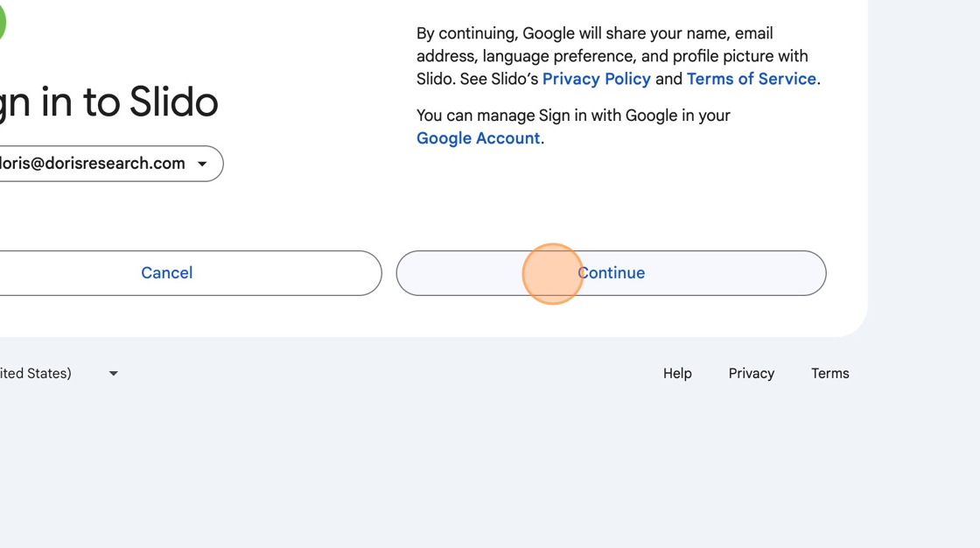Screen dimensions: 980x548
Task: Select the dorisresearch.com email account chip
Action: tap(96, 164)
